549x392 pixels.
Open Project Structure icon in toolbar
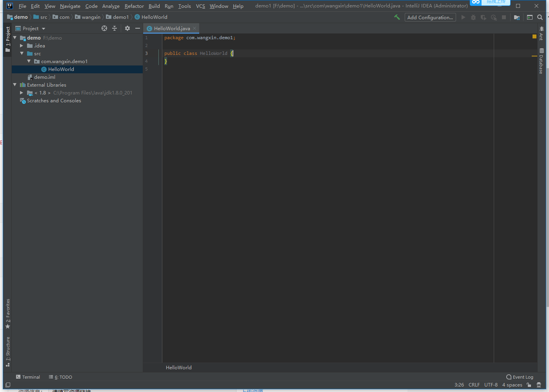pos(517,17)
